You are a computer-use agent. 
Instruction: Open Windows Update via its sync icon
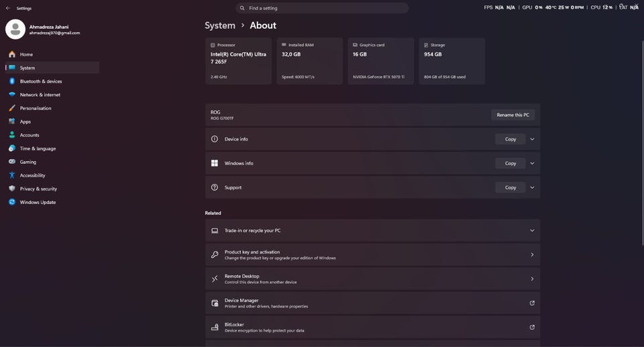(12, 202)
